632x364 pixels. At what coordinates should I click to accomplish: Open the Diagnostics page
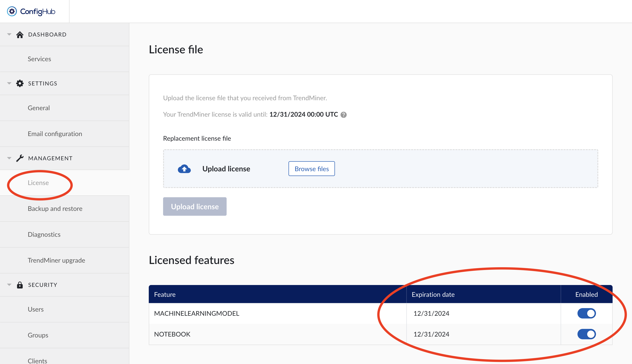tap(64, 234)
